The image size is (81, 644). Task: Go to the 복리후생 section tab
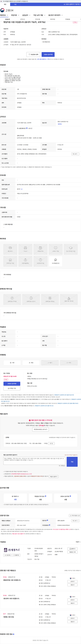coord(52,19)
